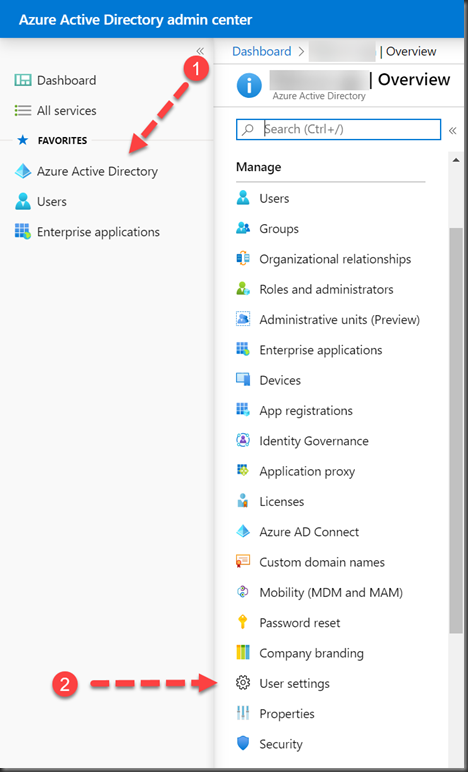
Task: Open Company branding label
Action: pyautogui.click(x=312, y=653)
